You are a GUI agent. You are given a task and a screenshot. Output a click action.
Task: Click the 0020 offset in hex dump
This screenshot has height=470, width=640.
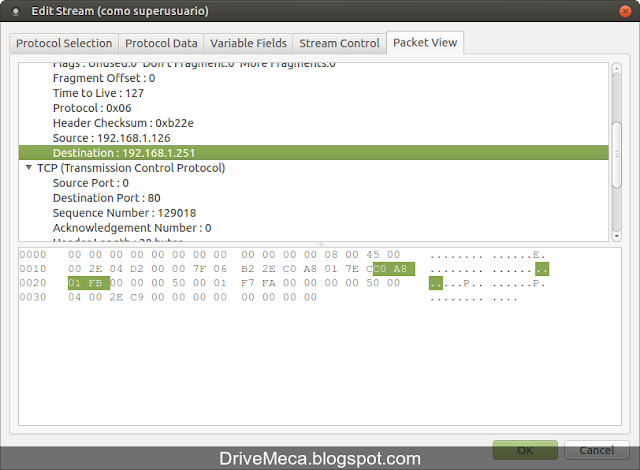(x=33, y=283)
